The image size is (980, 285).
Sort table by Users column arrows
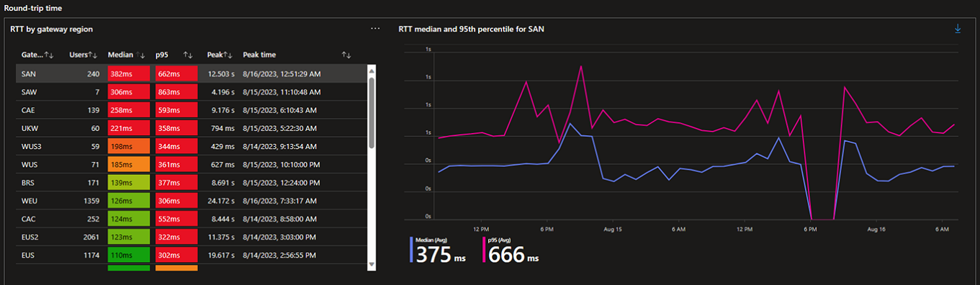[93, 55]
